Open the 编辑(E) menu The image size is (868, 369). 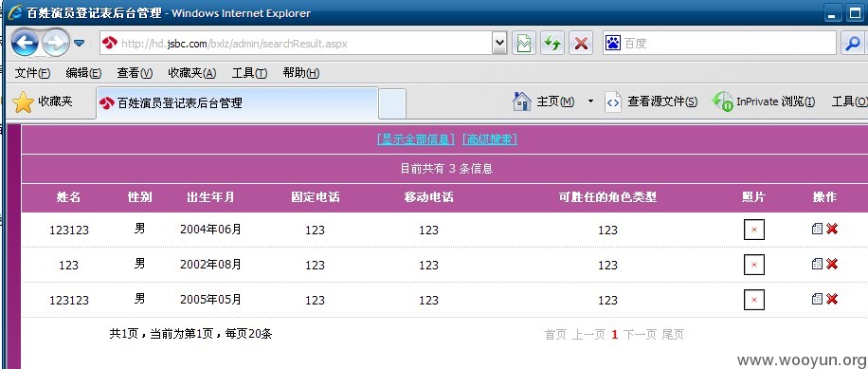pos(83,73)
